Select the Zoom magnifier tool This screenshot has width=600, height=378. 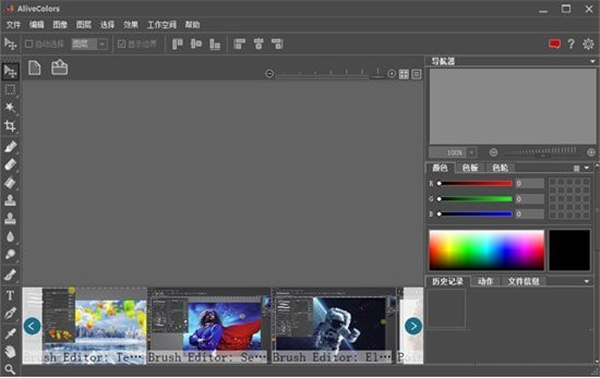(10, 369)
